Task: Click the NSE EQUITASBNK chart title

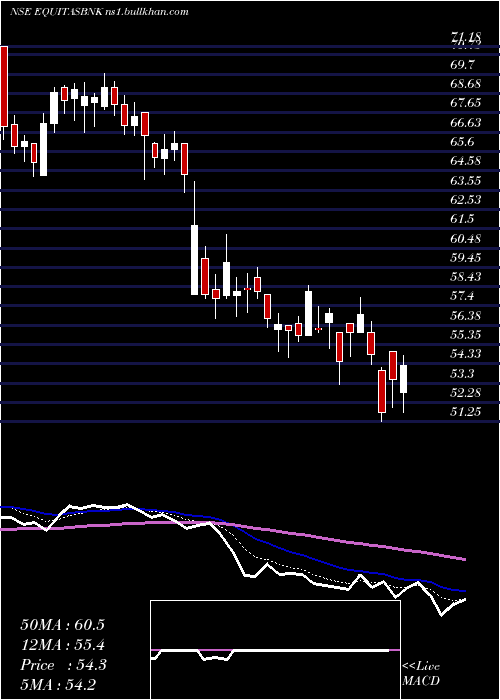Action: point(99,12)
